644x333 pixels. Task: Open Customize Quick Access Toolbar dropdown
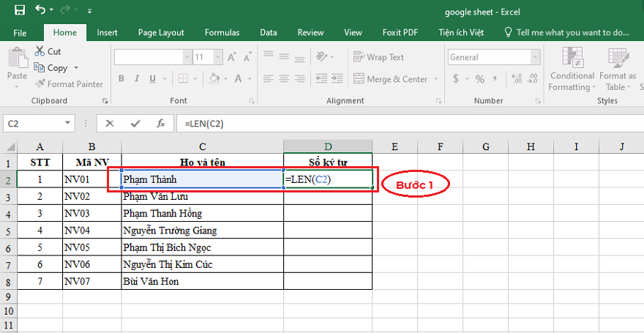(90, 11)
